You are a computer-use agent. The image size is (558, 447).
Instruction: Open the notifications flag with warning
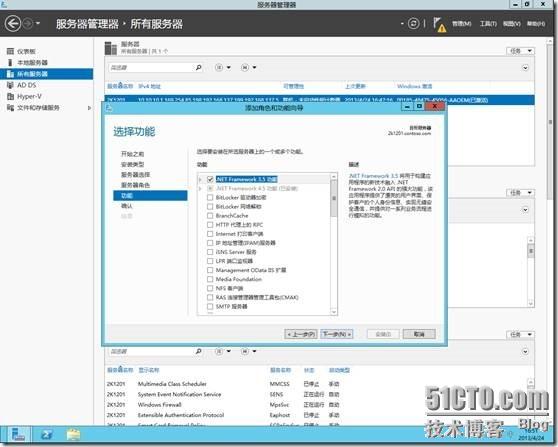pos(439,25)
